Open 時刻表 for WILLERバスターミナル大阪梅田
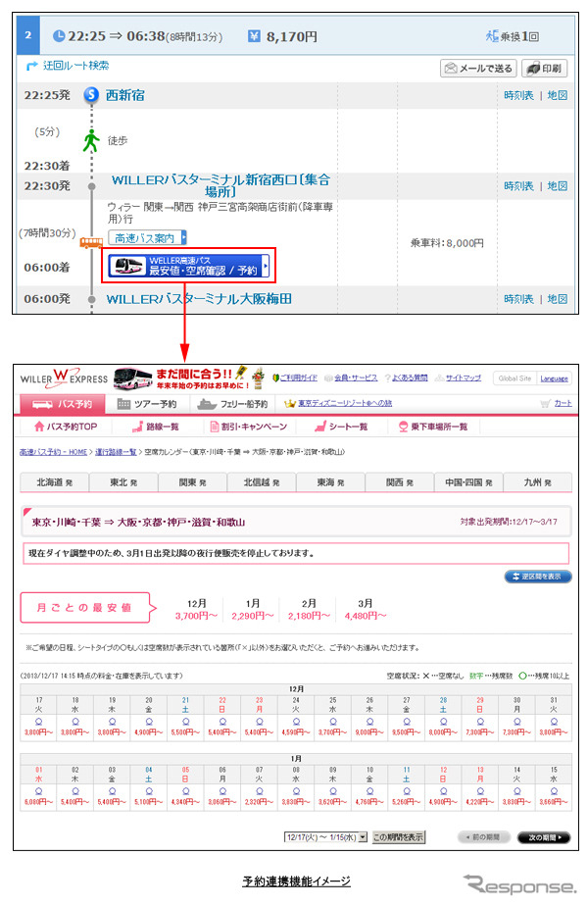 tap(518, 299)
